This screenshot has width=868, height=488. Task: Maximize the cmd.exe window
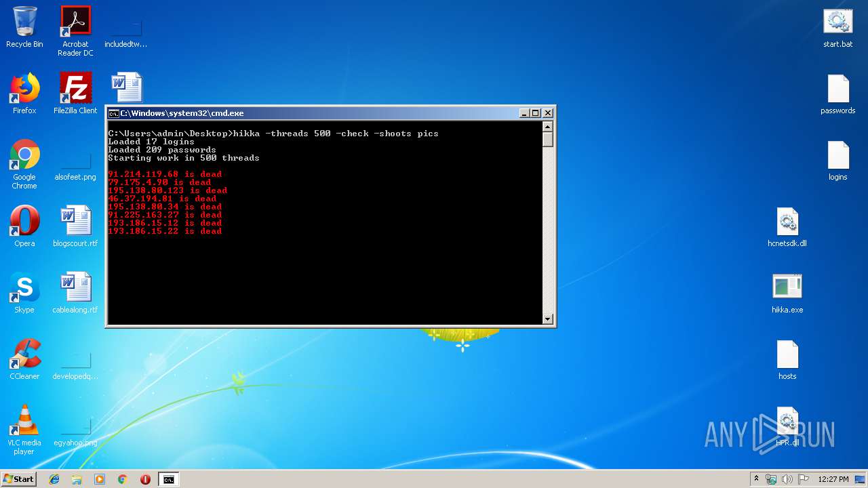coord(535,113)
